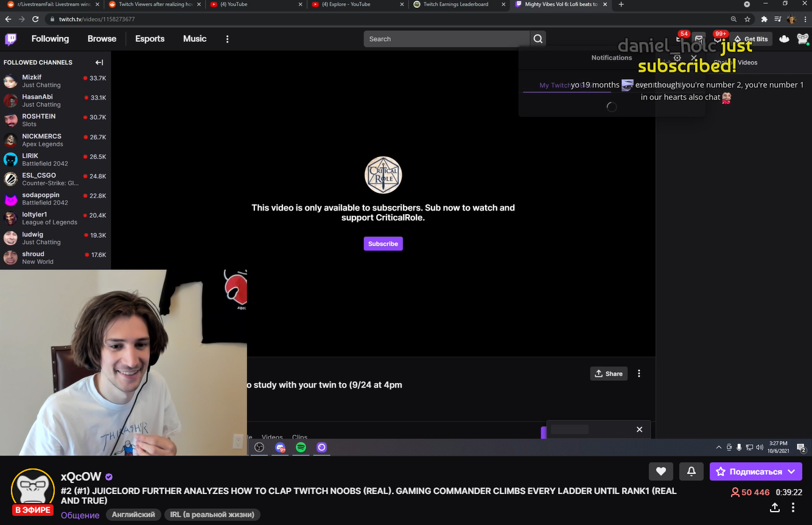Open notification settings gear icon
This screenshot has width=812, height=525.
(677, 58)
